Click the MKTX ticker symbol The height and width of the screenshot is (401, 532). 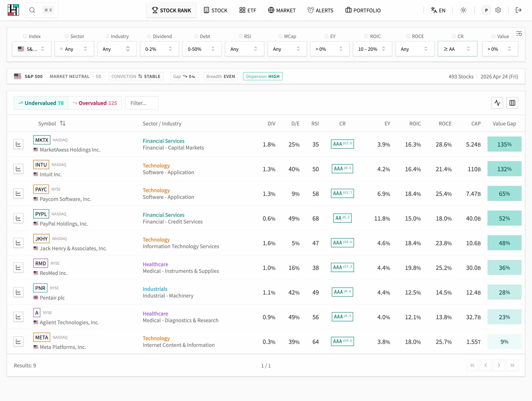tap(42, 140)
